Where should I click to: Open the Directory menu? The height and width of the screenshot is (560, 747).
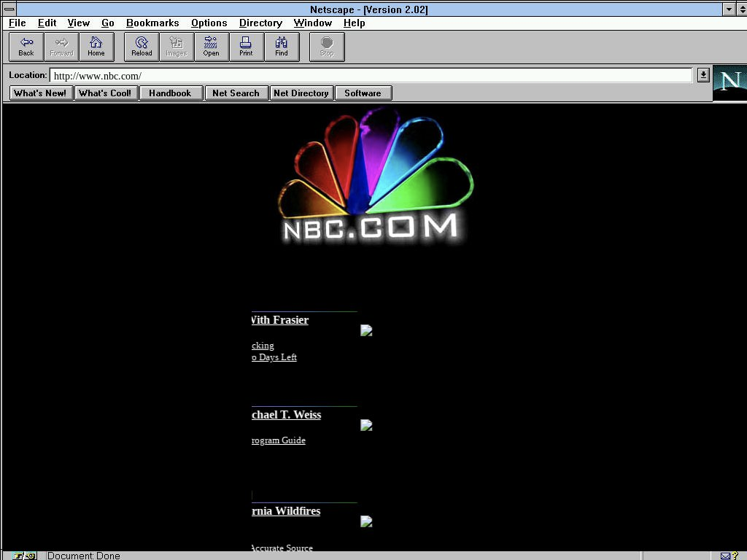(260, 23)
